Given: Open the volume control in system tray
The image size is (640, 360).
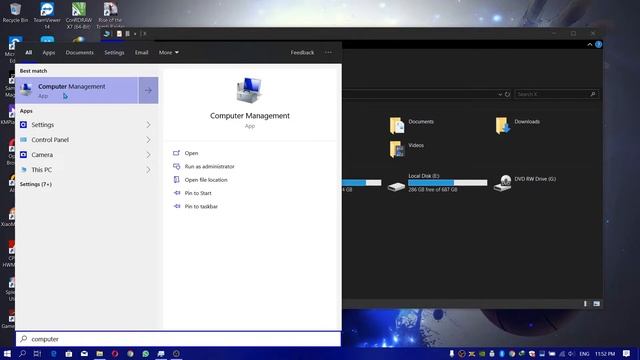Looking at the screenshot, I should (571, 354).
